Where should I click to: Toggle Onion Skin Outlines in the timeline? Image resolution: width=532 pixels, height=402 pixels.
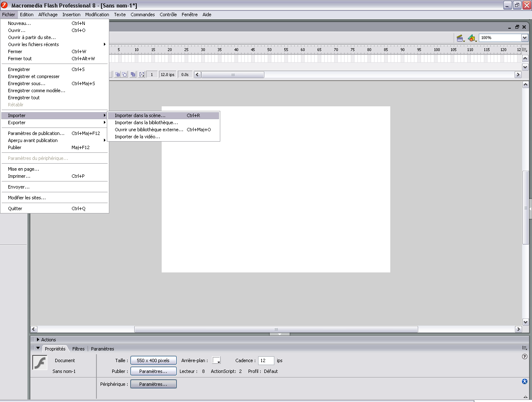[124, 75]
